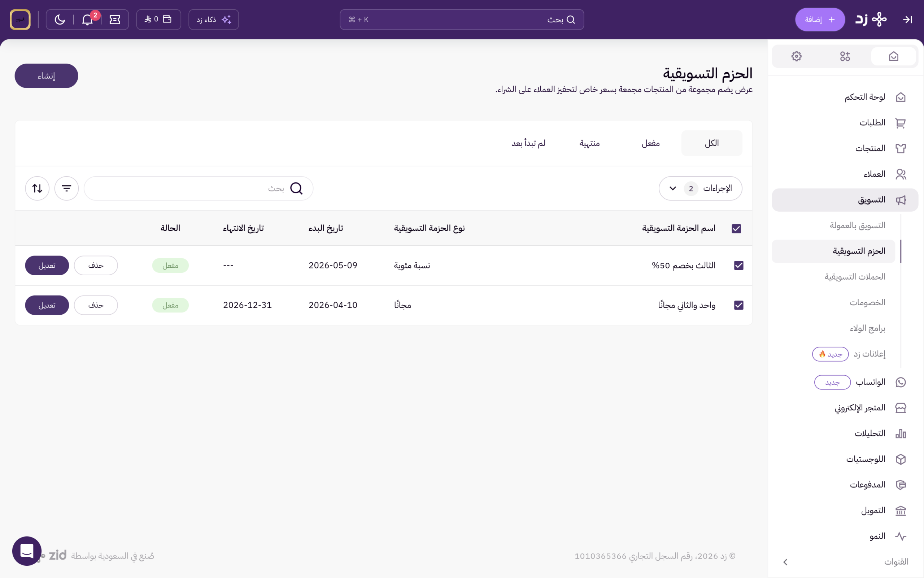The height and width of the screenshot is (578, 924).
Task: Open the ticket icon in the top bar
Action: click(x=114, y=20)
